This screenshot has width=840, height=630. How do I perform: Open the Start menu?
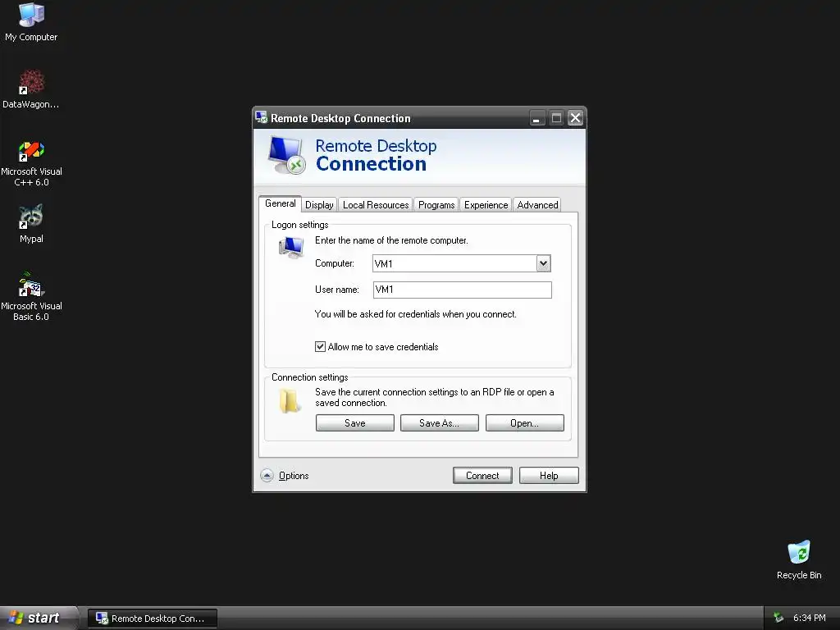[x=39, y=618]
